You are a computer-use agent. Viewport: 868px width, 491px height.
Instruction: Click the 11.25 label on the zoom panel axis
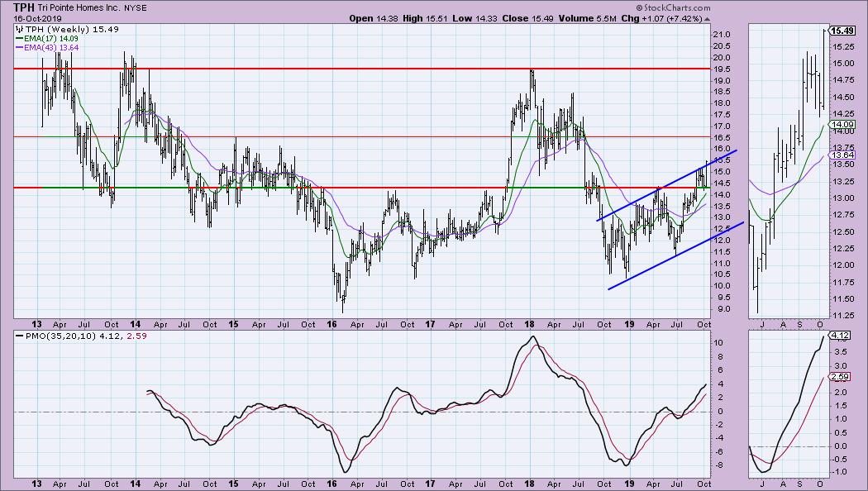[842, 315]
